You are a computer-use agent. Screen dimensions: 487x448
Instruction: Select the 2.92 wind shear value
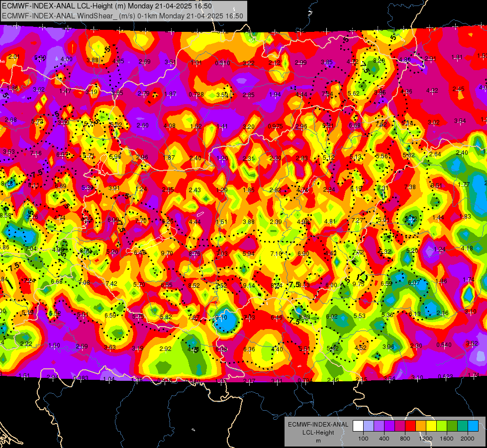point(165,349)
